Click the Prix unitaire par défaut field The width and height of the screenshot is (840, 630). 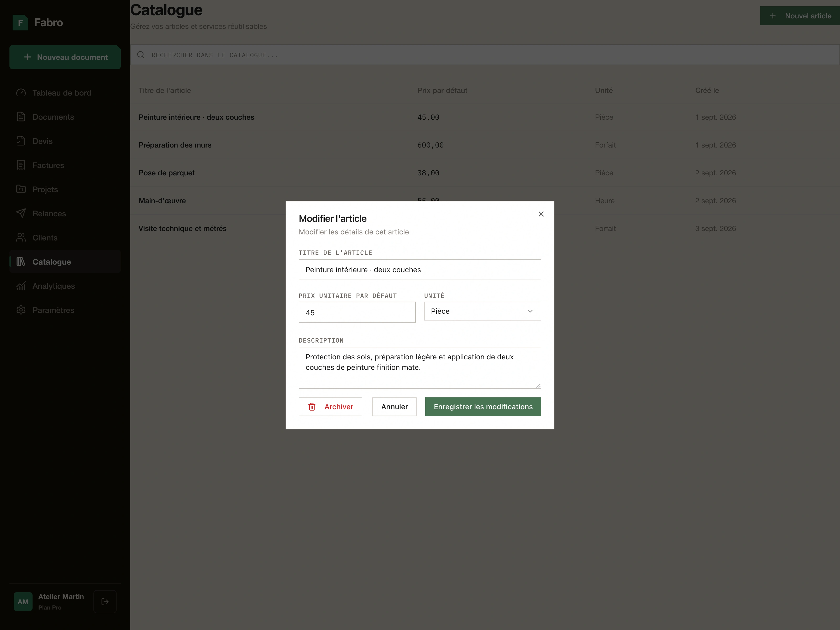[x=357, y=313]
